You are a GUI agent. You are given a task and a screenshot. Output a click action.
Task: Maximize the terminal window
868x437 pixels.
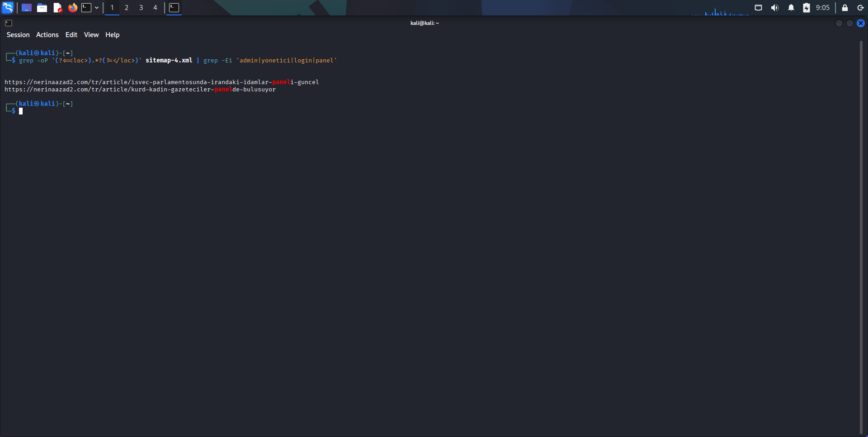pyautogui.click(x=850, y=23)
